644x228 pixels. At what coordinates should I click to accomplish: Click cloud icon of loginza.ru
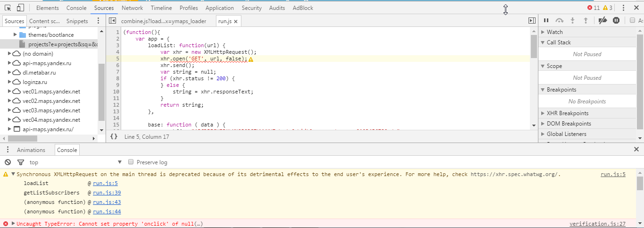pyautogui.click(x=17, y=82)
